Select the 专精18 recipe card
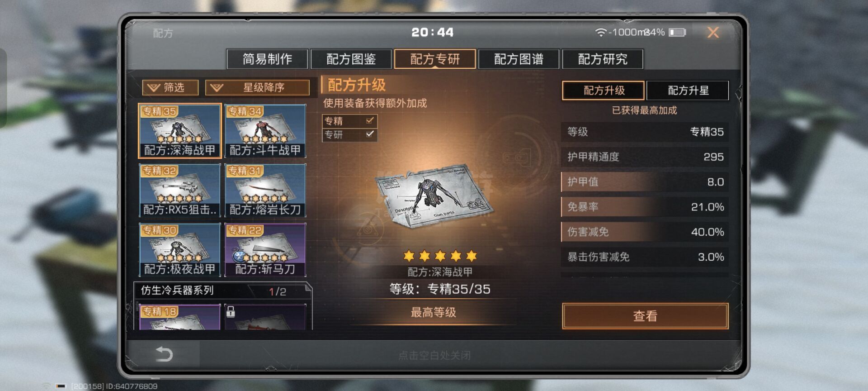 point(179,317)
